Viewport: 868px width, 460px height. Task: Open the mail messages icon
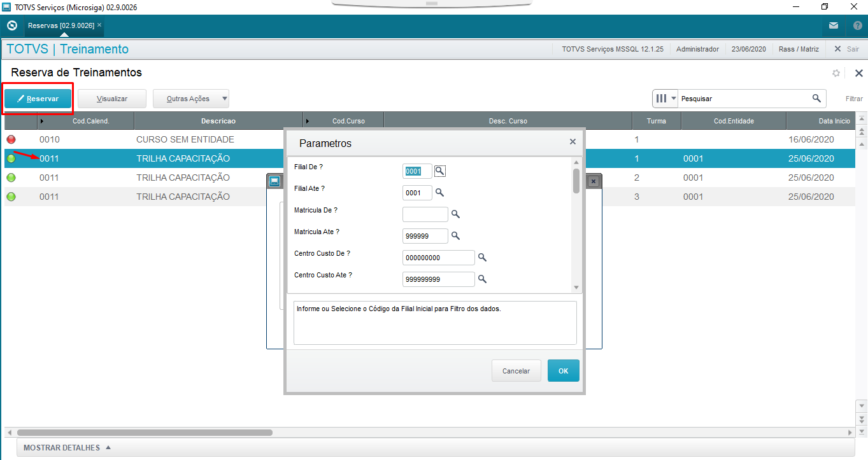tap(834, 26)
